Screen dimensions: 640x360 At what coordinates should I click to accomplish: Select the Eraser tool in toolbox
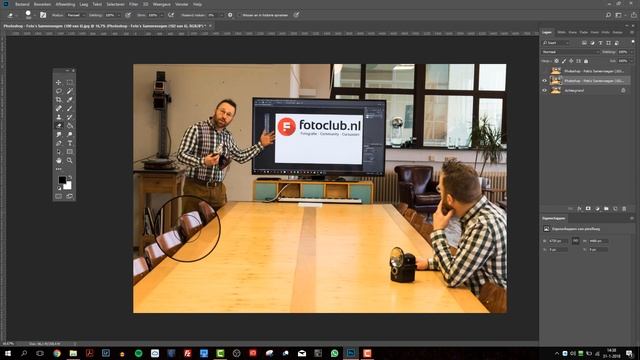[x=59, y=126]
